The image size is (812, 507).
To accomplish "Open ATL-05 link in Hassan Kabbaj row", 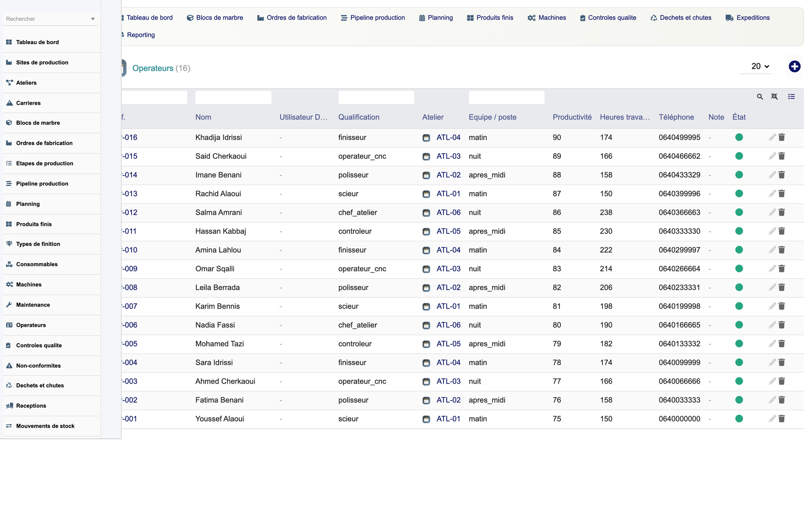I will tap(449, 231).
